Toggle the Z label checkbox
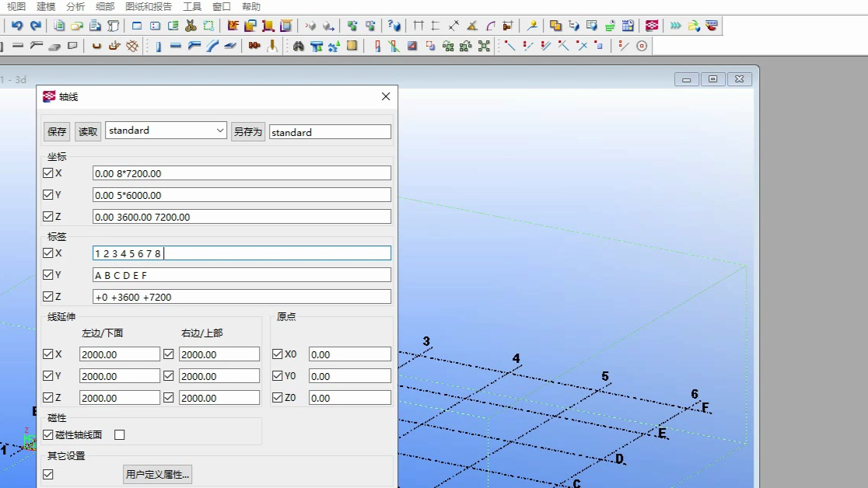The image size is (868, 488). pyautogui.click(x=48, y=297)
